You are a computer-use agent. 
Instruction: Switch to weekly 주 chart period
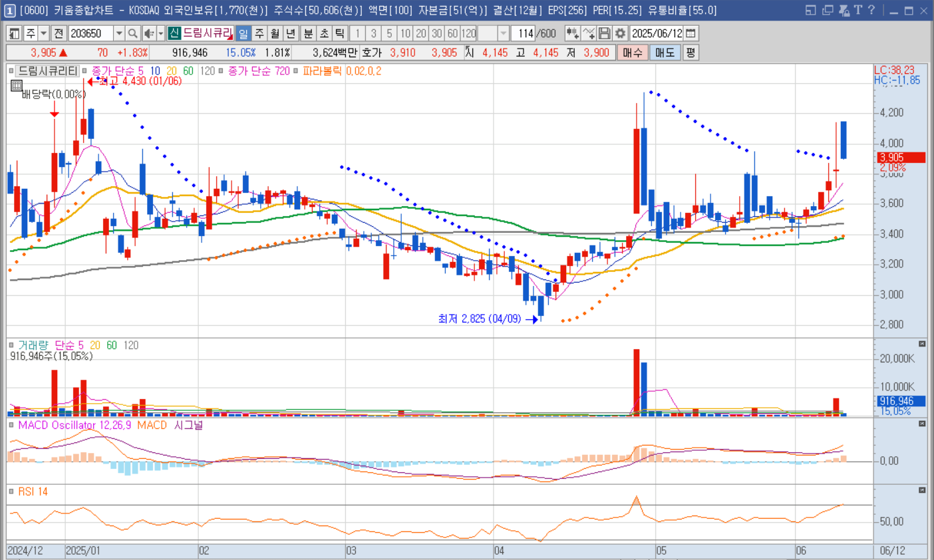[259, 33]
